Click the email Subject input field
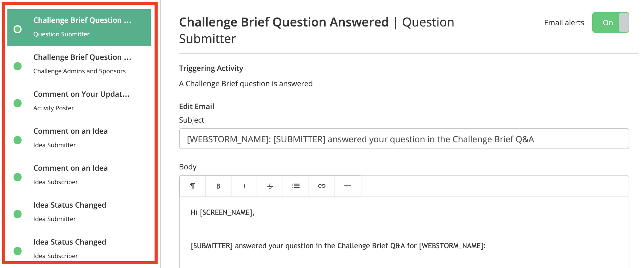The height and width of the screenshot is (268, 644). tap(404, 139)
